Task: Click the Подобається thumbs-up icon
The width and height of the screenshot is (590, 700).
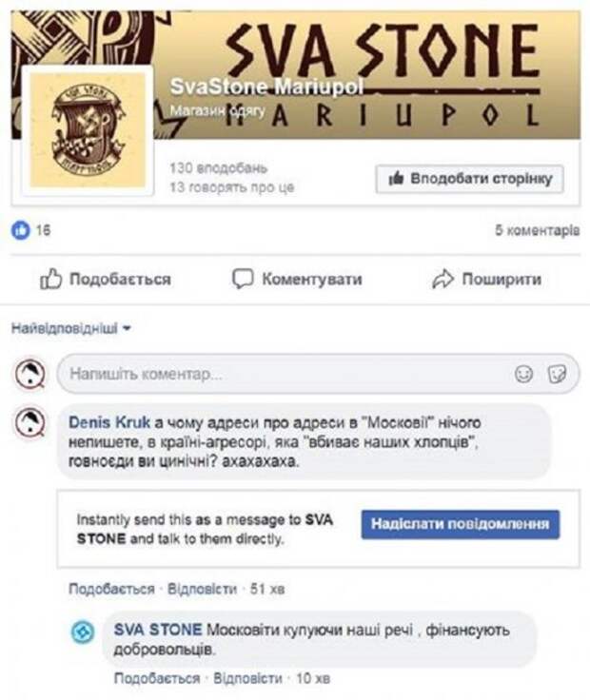Action: (50, 279)
